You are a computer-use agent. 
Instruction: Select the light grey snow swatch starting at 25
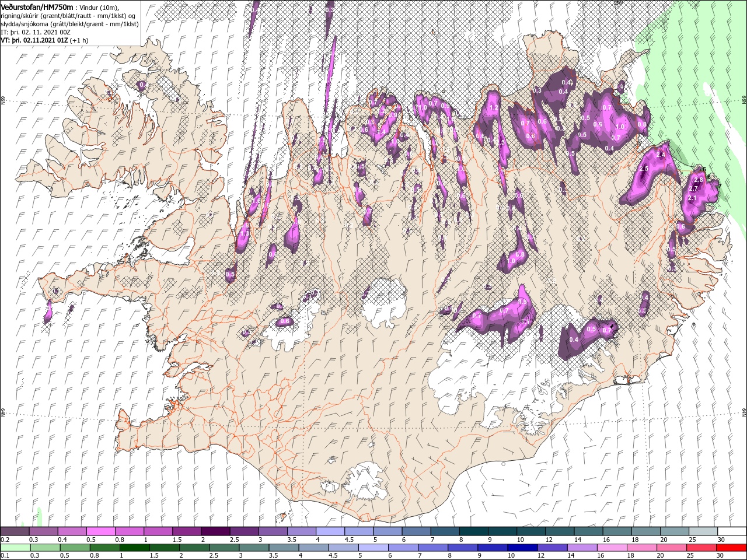(703, 531)
